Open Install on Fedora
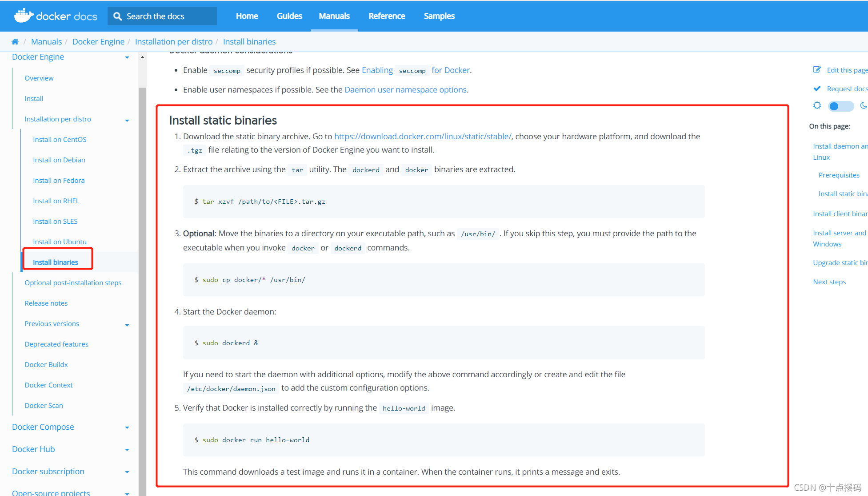This screenshot has width=868, height=496. [59, 180]
